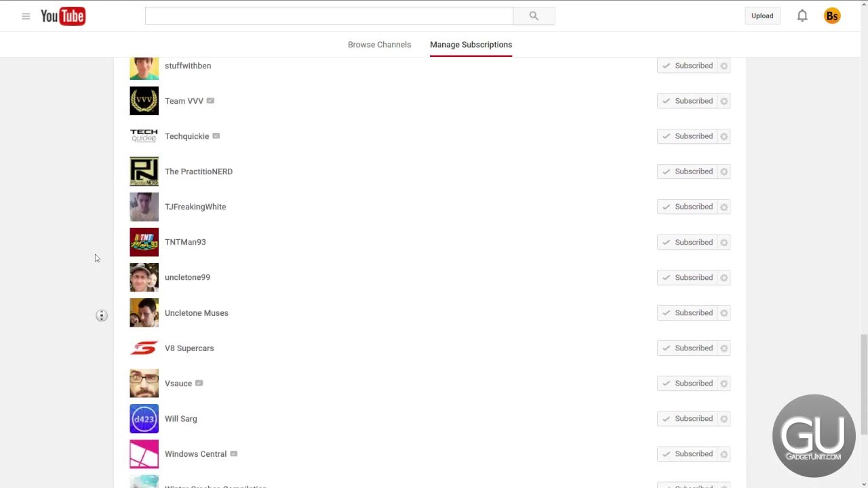The image size is (868, 488).
Task: Click the badge icon beside Team VVV
Action: tap(210, 100)
